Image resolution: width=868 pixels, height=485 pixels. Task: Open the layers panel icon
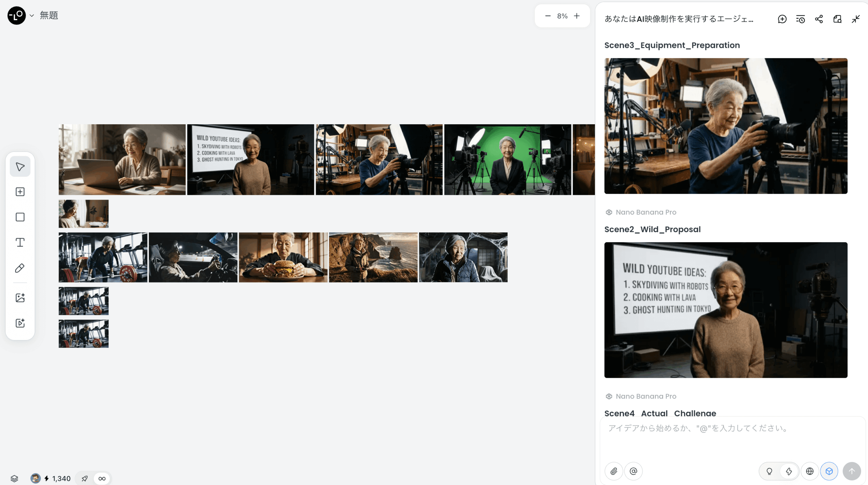pyautogui.click(x=14, y=479)
